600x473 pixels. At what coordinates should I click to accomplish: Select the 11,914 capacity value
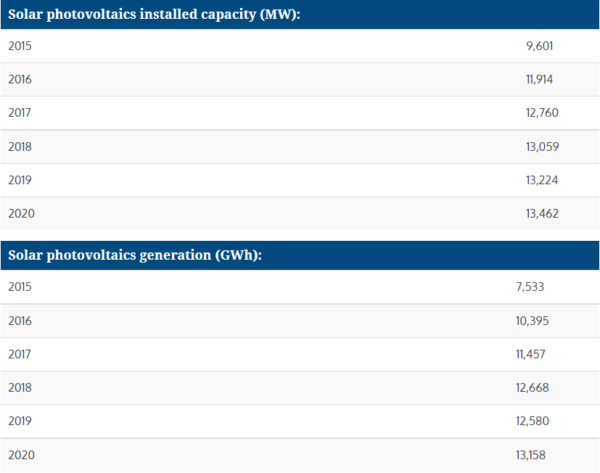pyautogui.click(x=540, y=80)
